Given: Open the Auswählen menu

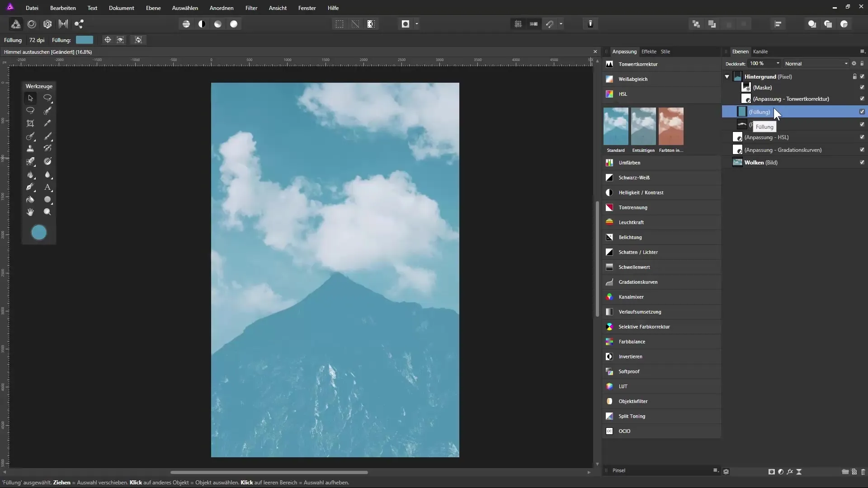Looking at the screenshot, I should 185,8.
